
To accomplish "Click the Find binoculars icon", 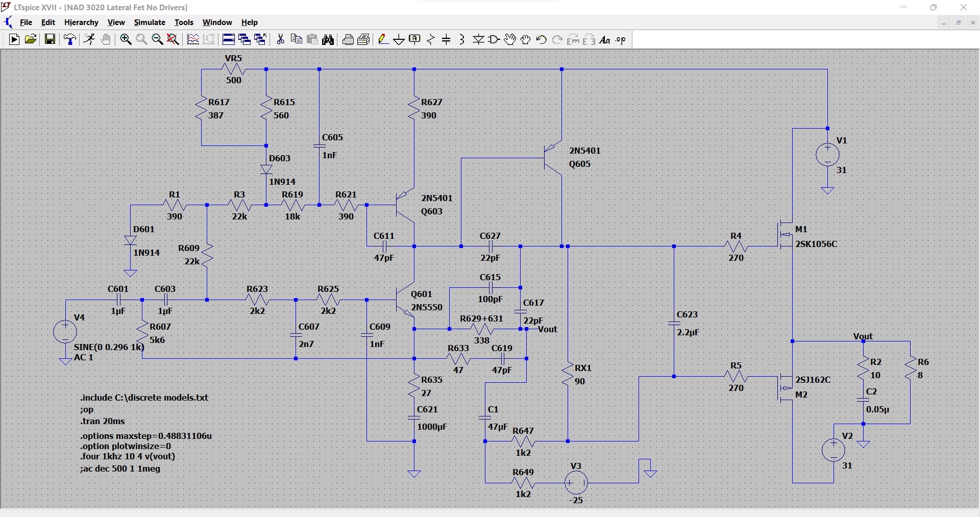I will click(x=328, y=40).
